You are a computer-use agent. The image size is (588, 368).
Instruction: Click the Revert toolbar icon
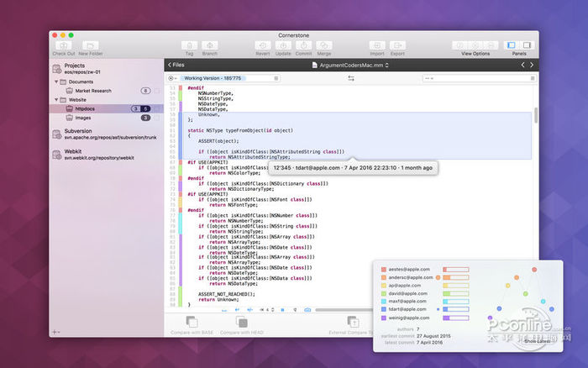pos(262,45)
